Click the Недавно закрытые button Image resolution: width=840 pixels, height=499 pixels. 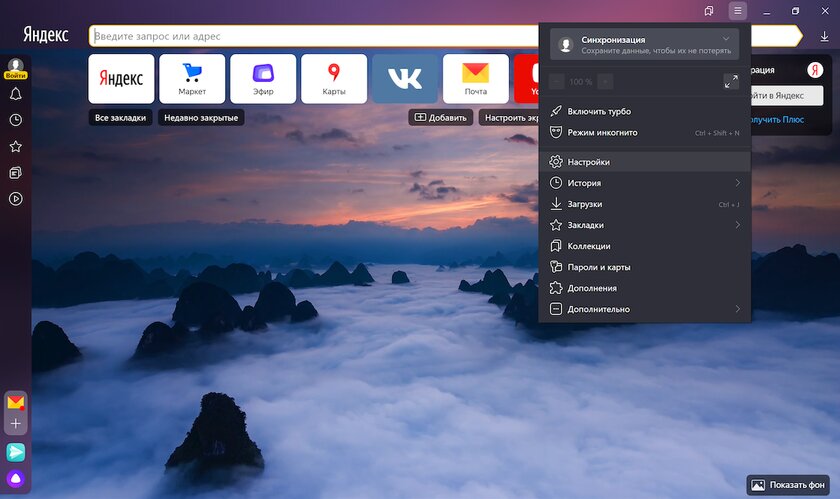point(201,117)
